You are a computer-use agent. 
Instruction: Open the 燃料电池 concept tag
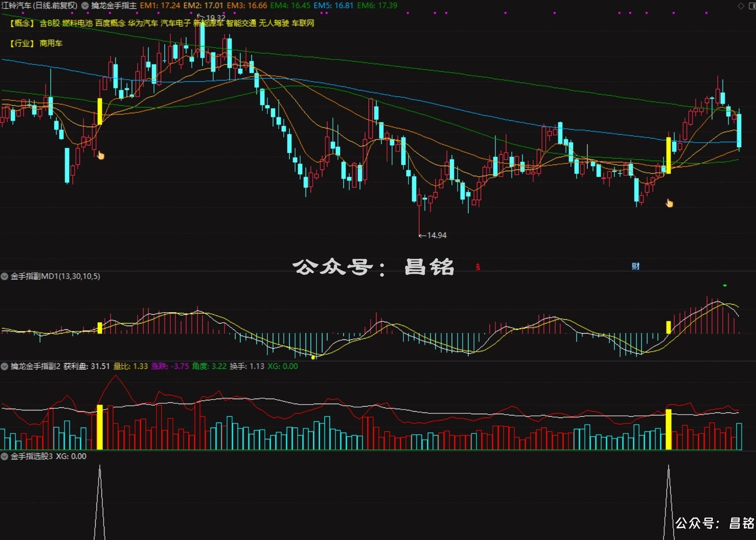[x=77, y=23]
